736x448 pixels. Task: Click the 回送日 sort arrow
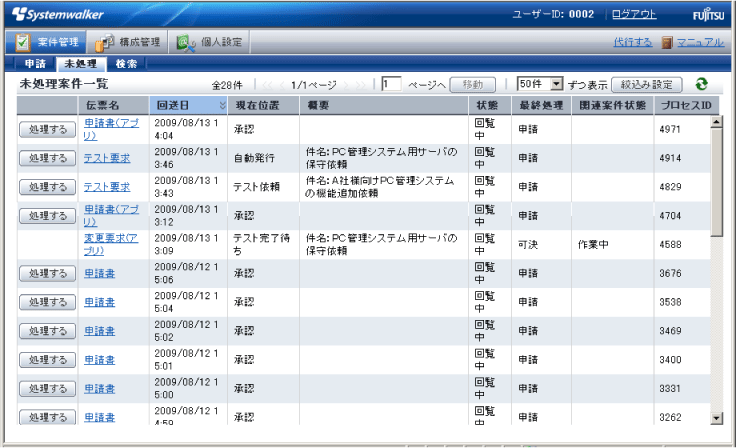click(222, 106)
